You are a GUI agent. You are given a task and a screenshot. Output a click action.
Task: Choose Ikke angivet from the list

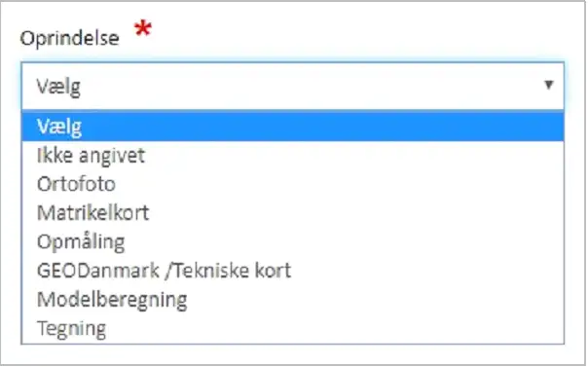292,156
